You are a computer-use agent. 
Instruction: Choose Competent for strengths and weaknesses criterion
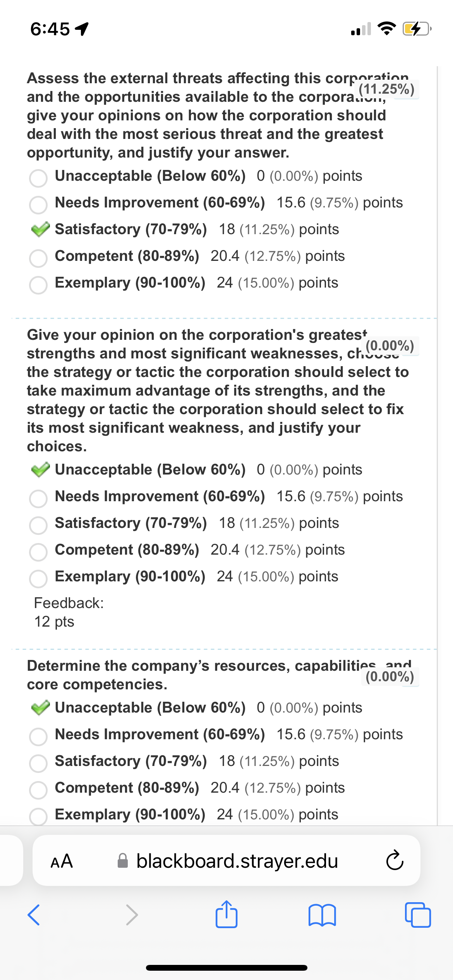pyautogui.click(x=38, y=552)
